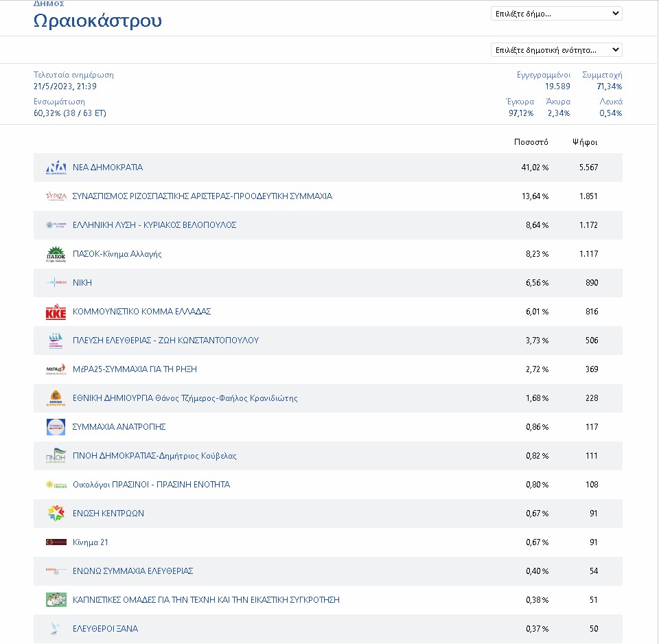
Task: Click the 41,02 % percentage value
Action: (x=535, y=168)
